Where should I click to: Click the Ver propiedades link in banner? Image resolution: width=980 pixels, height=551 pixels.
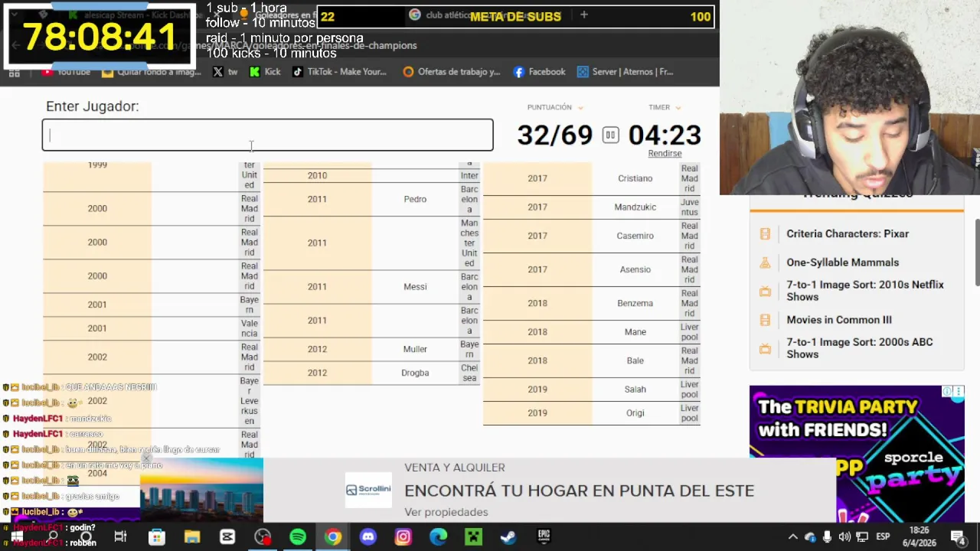[x=446, y=512]
